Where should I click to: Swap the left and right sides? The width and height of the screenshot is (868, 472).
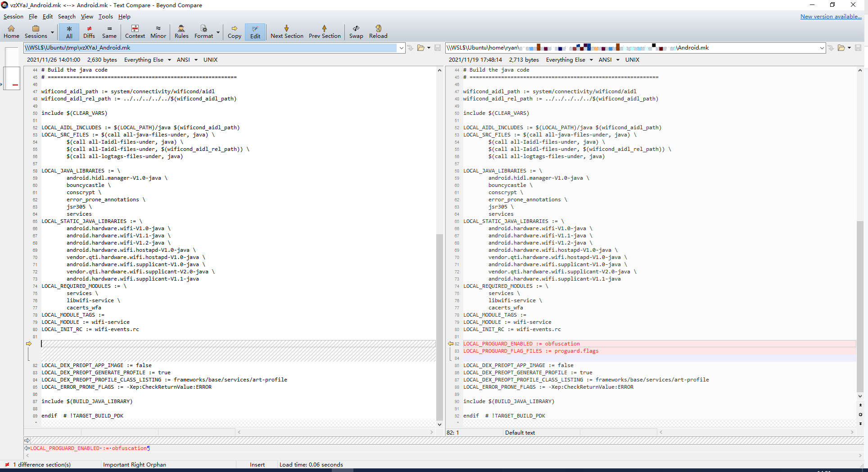356,32
